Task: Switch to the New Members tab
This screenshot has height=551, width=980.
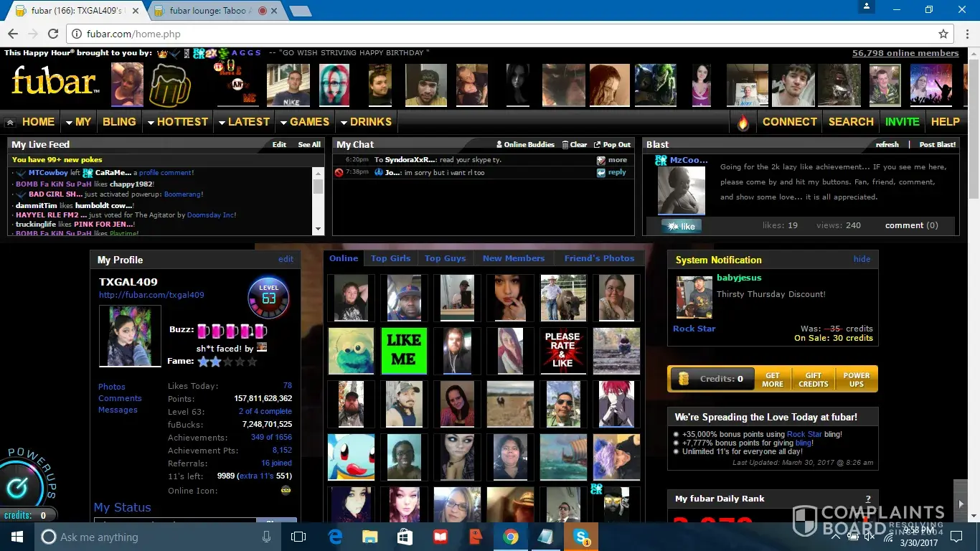Action: (514, 258)
